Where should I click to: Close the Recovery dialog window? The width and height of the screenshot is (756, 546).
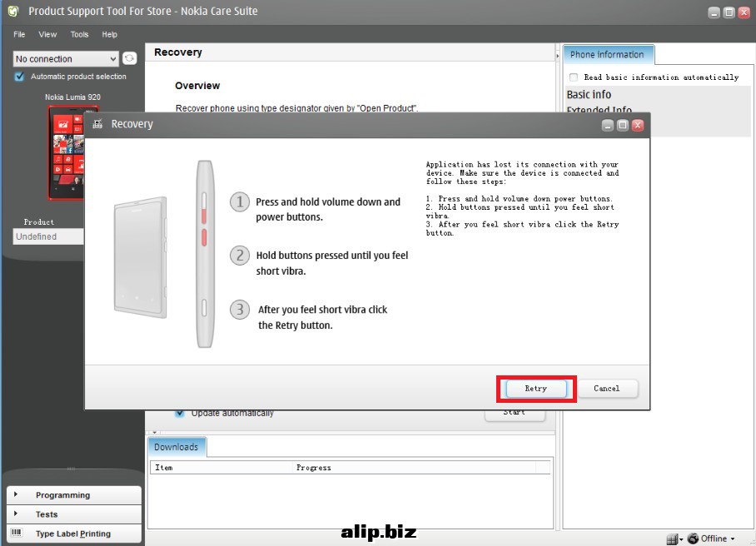click(638, 126)
